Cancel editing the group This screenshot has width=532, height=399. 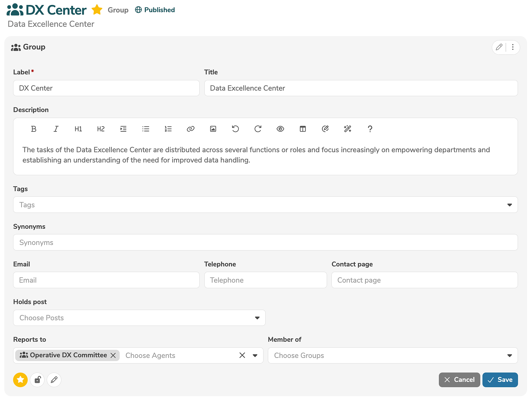click(459, 380)
